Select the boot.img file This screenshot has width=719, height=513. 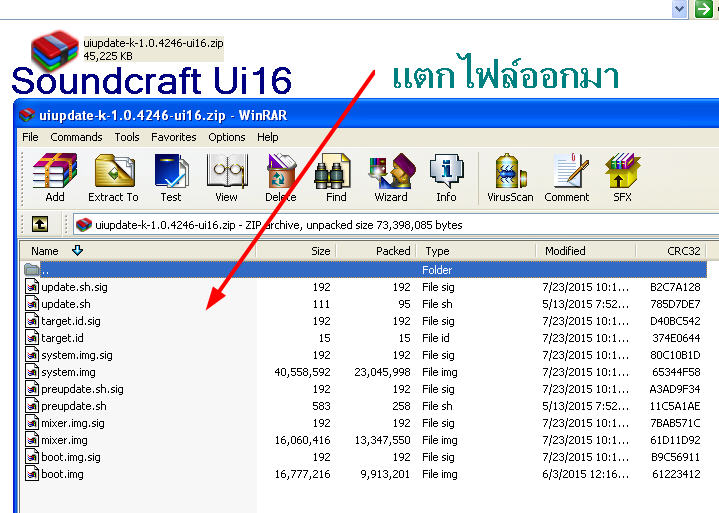(x=365, y=474)
